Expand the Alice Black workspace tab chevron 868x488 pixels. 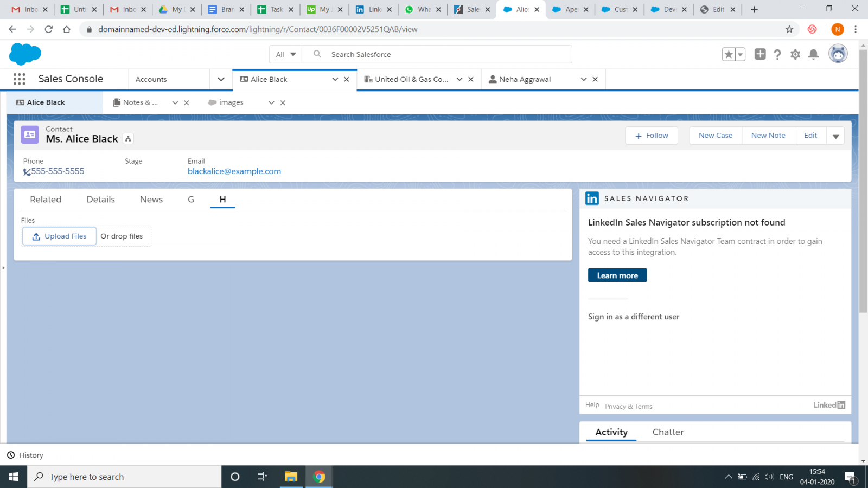tap(335, 79)
